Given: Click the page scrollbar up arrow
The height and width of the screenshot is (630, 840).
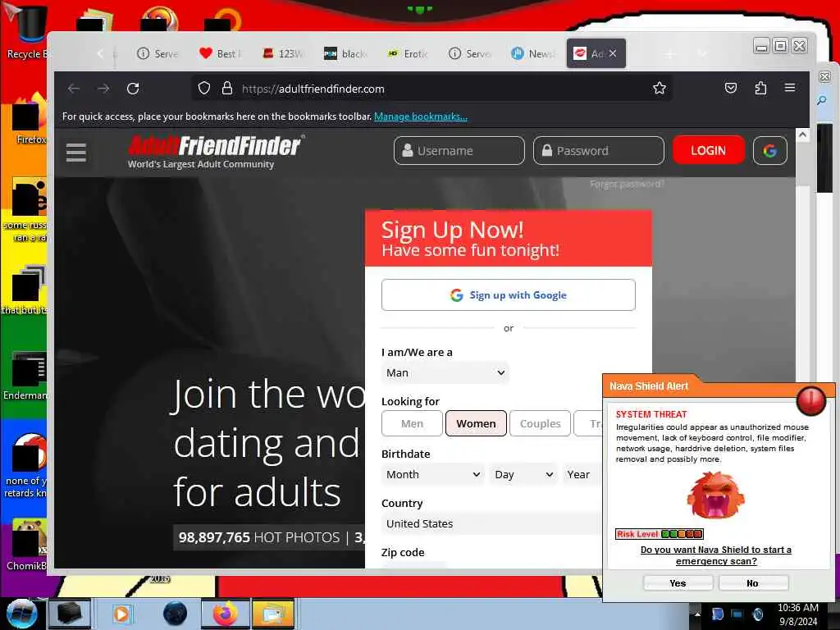Looking at the screenshot, I should pos(802,135).
